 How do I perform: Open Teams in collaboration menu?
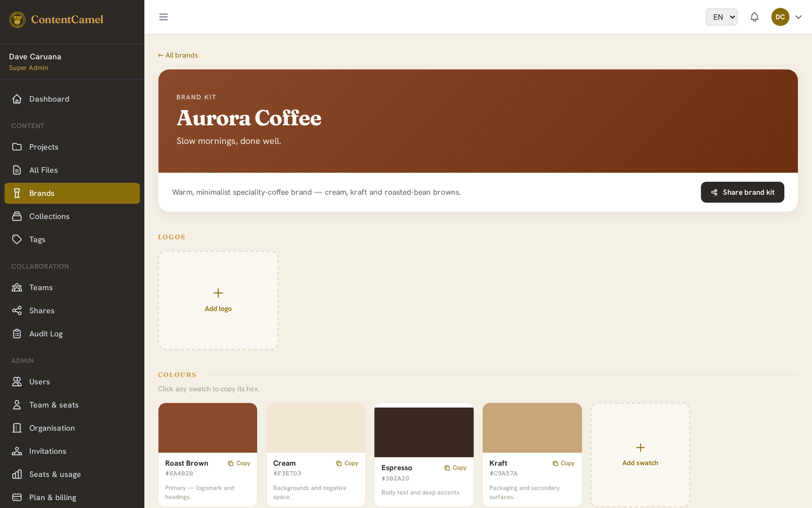[x=72, y=287]
